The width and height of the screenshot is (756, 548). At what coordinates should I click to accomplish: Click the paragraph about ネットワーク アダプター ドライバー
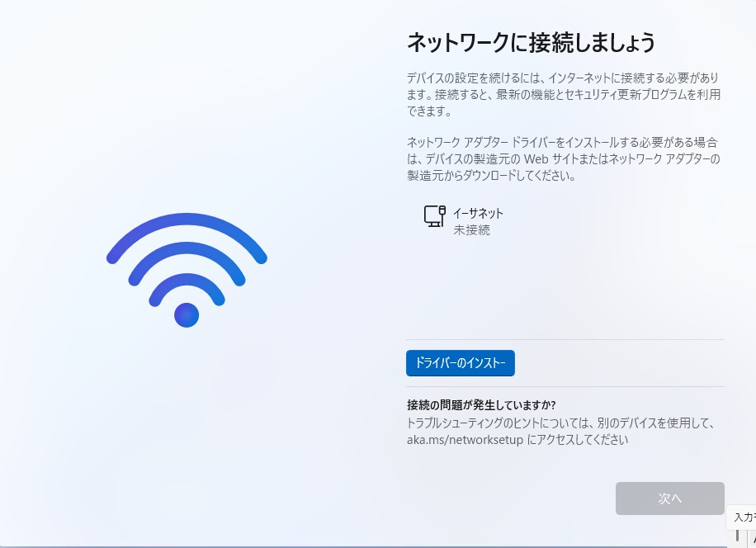564,158
